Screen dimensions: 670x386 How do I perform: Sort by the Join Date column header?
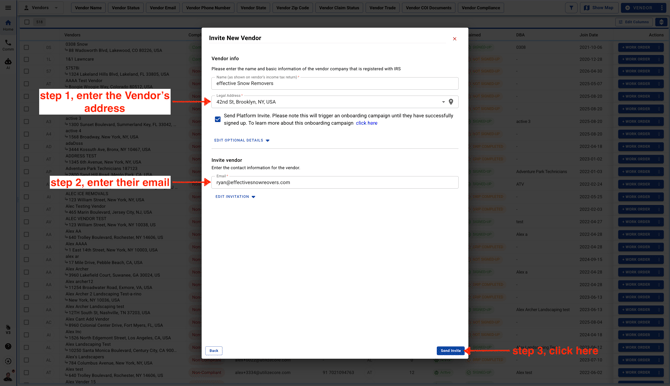(588, 35)
